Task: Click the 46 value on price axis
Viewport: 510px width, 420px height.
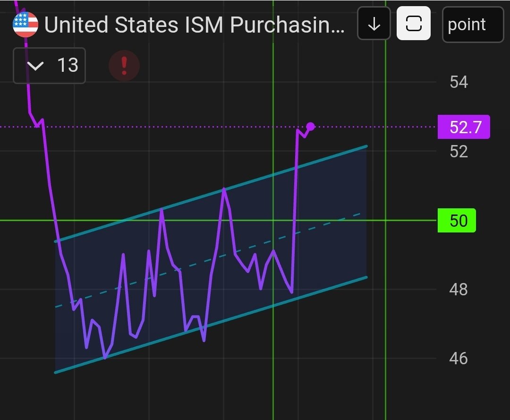Action: [x=459, y=359]
